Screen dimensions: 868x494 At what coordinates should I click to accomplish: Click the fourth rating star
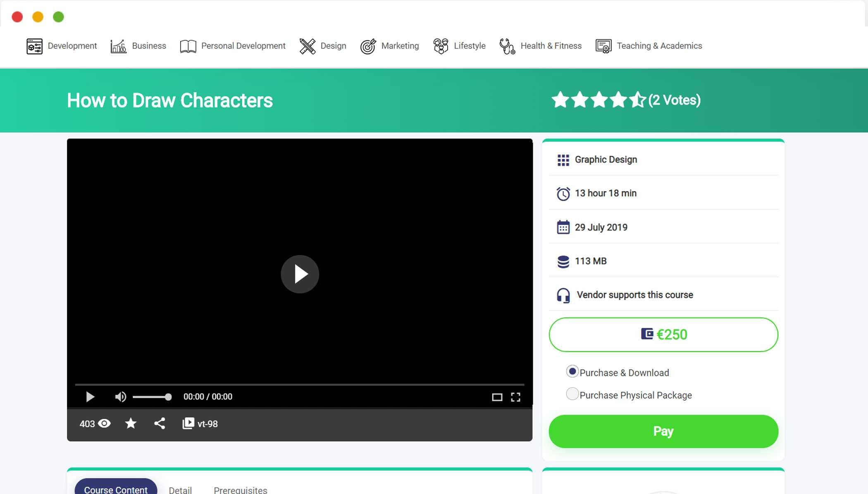click(618, 100)
